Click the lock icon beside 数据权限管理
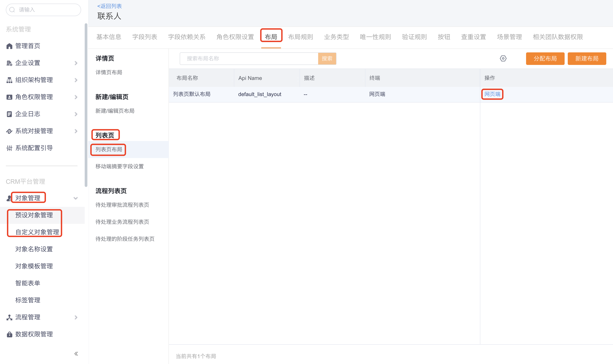Screen dimensions: 613x364 click(x=9, y=334)
